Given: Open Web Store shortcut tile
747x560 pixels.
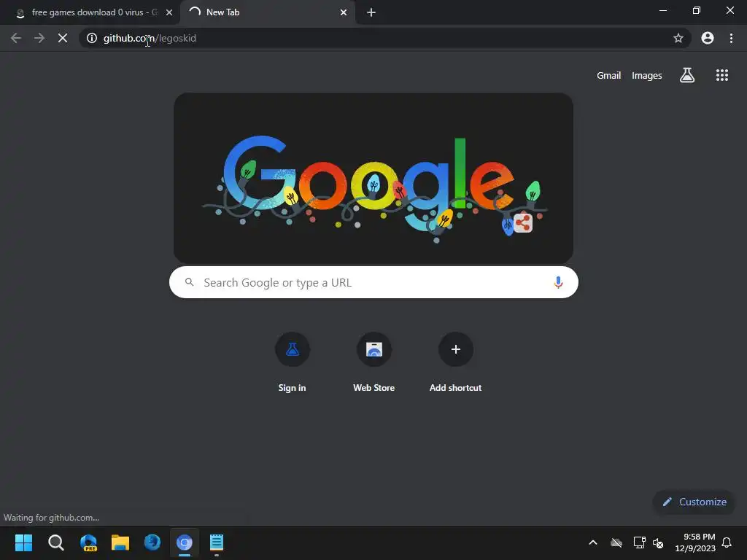Looking at the screenshot, I should 374,349.
